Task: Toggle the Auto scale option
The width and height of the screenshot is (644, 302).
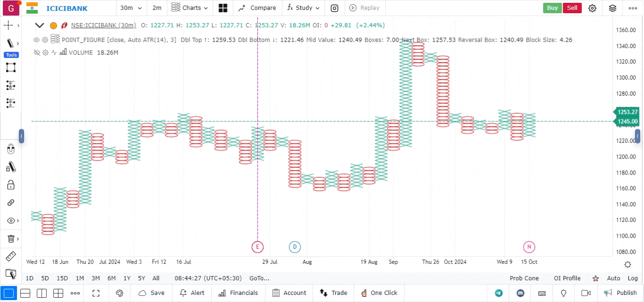Action: click(x=613, y=278)
